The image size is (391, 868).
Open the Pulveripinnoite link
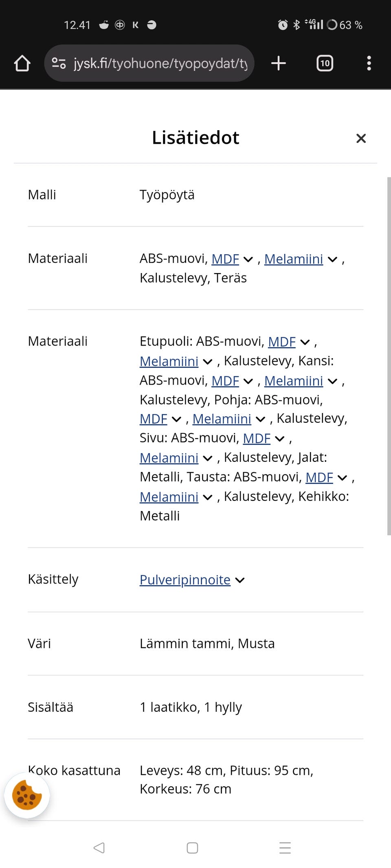point(185,579)
